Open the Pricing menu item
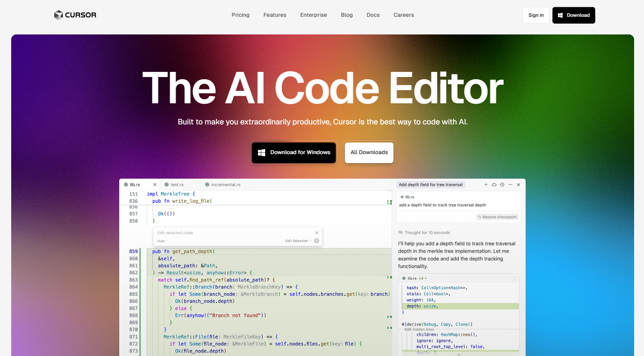The width and height of the screenshot is (644, 356). [240, 15]
